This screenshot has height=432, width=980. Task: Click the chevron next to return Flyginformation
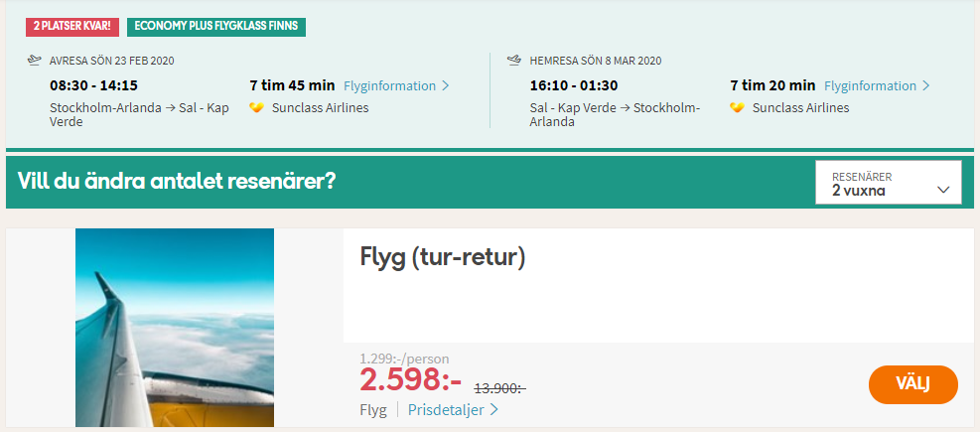point(925,85)
